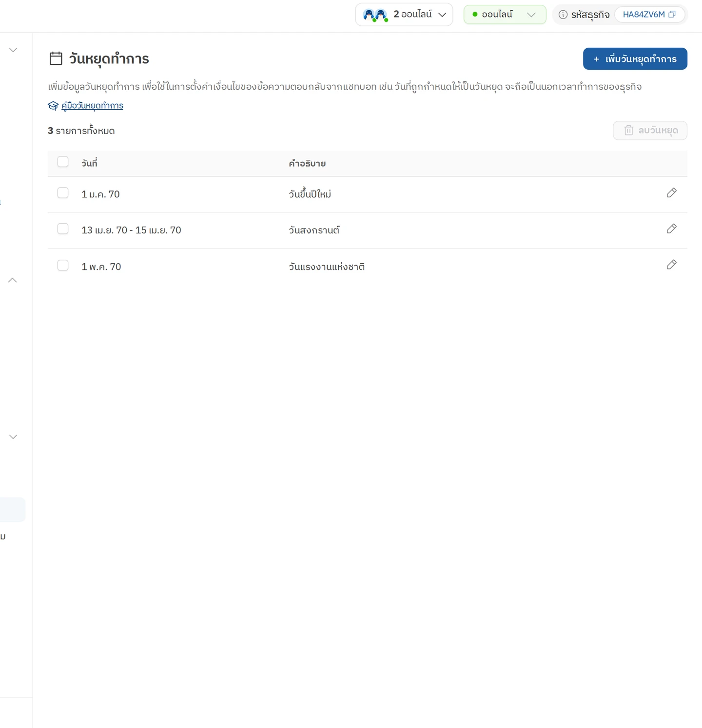Click the คำอธิบาย column header
Screen dimensions: 702x728
coord(307,163)
